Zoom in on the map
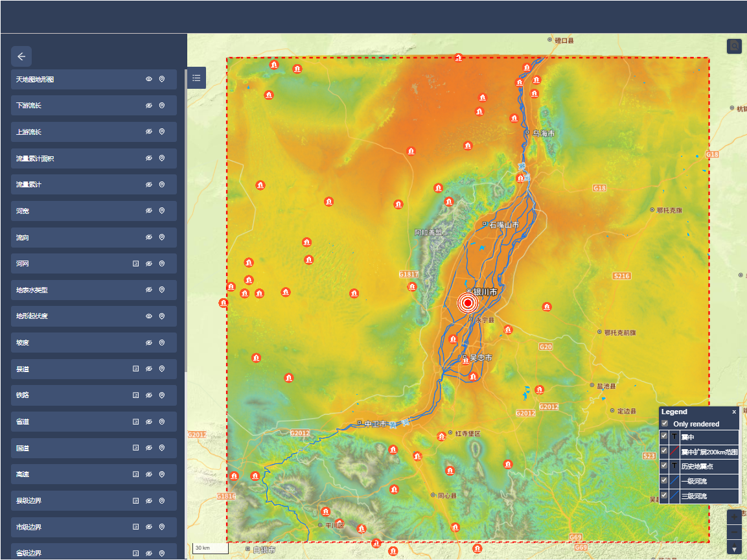This screenshot has width=747, height=560. pos(734,517)
